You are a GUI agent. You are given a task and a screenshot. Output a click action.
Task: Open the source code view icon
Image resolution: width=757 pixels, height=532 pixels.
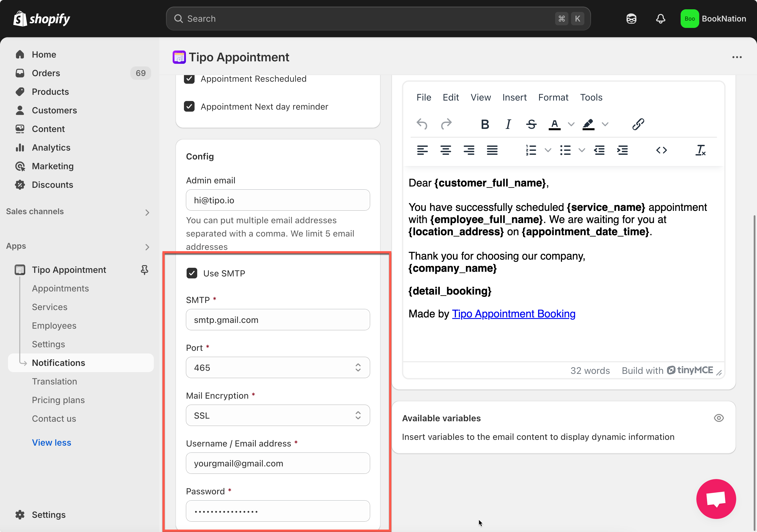click(x=661, y=150)
